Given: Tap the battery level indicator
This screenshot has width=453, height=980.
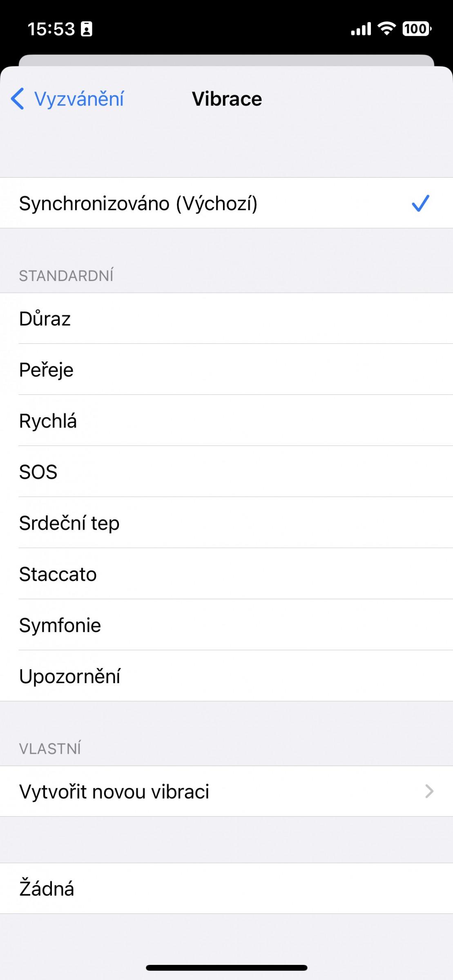Looking at the screenshot, I should click(417, 29).
